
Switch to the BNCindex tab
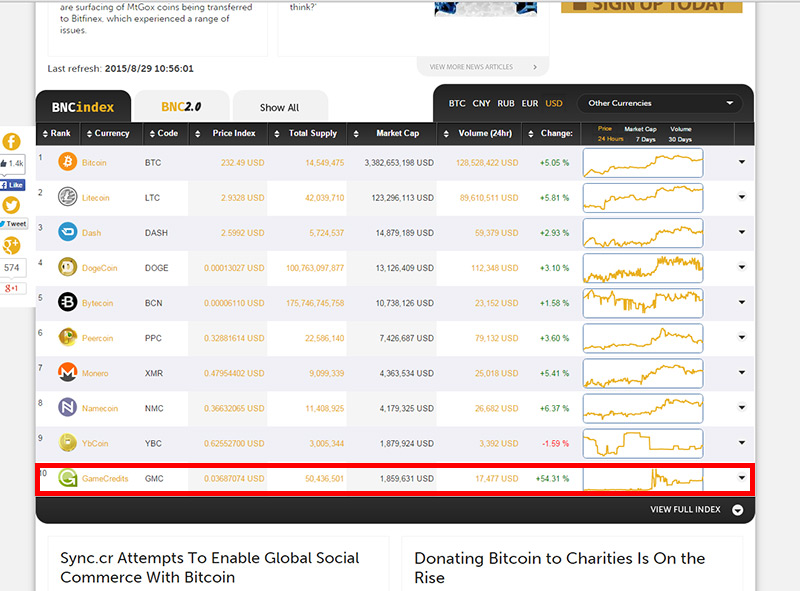(83, 107)
